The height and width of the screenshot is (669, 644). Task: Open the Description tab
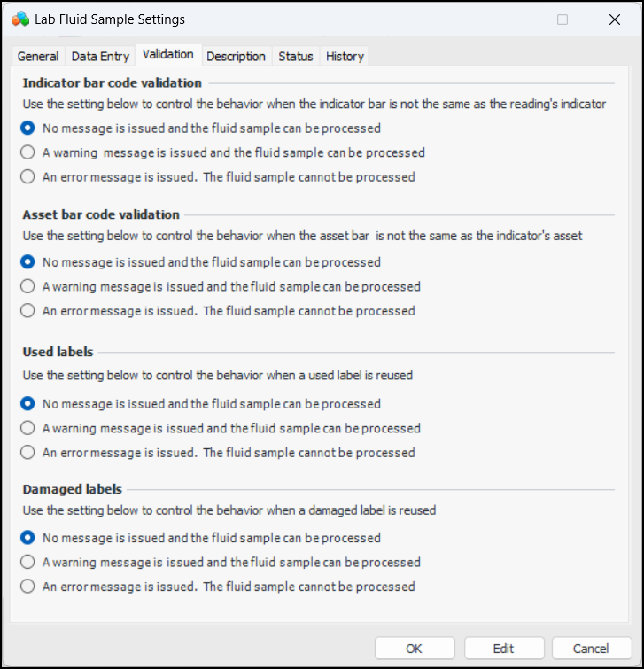pos(236,56)
